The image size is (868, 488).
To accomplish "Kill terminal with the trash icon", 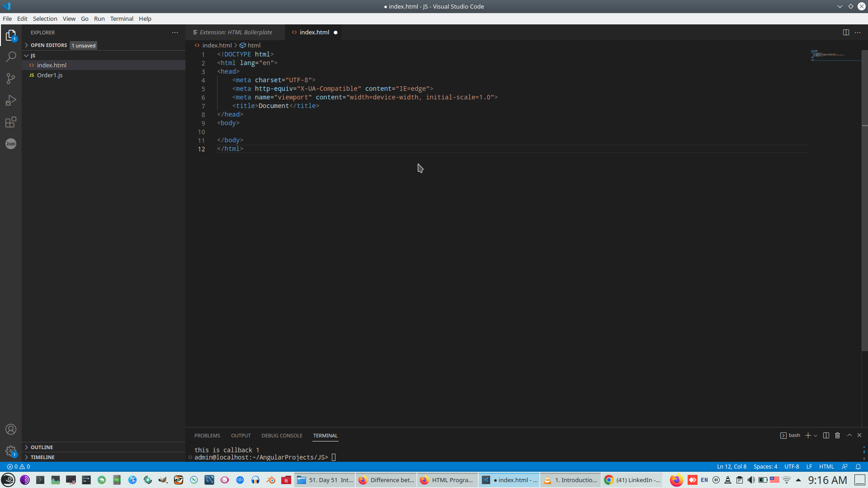I will click(837, 435).
